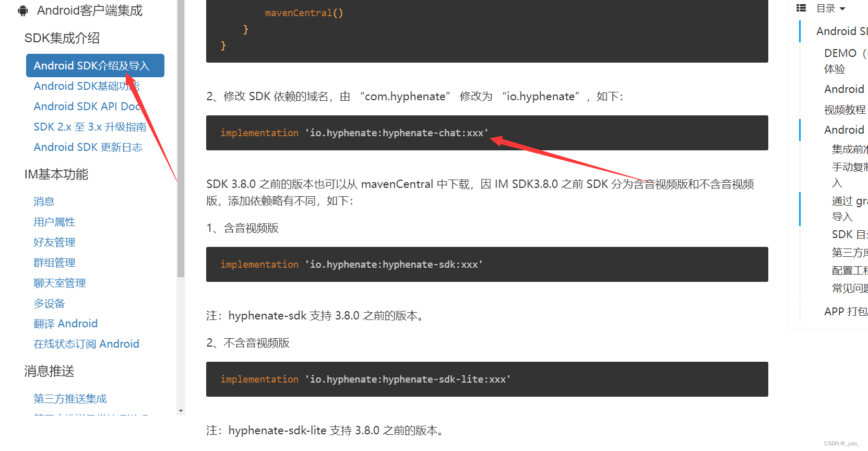Image resolution: width=868 pixels, height=451 pixels.
Task: Click sidebar scrollbar down arrow
Action: point(181,411)
